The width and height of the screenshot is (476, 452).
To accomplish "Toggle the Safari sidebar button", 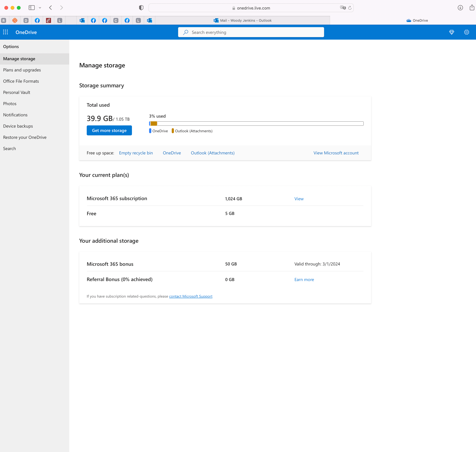I will point(32,8).
